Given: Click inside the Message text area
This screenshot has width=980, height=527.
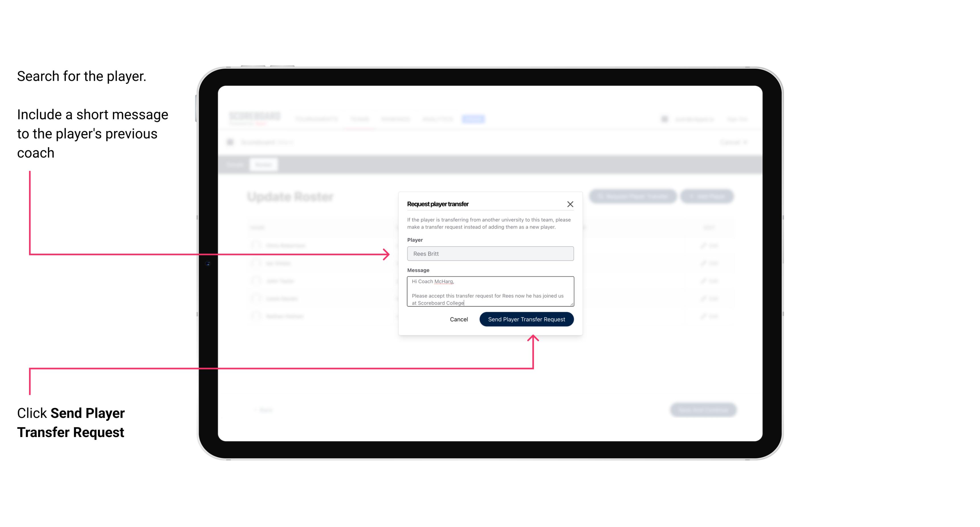Looking at the screenshot, I should (490, 292).
